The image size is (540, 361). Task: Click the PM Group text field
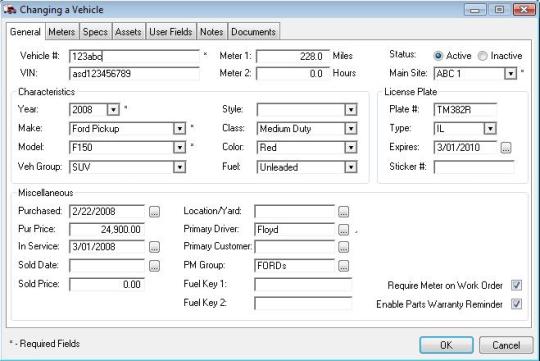[x=294, y=266]
